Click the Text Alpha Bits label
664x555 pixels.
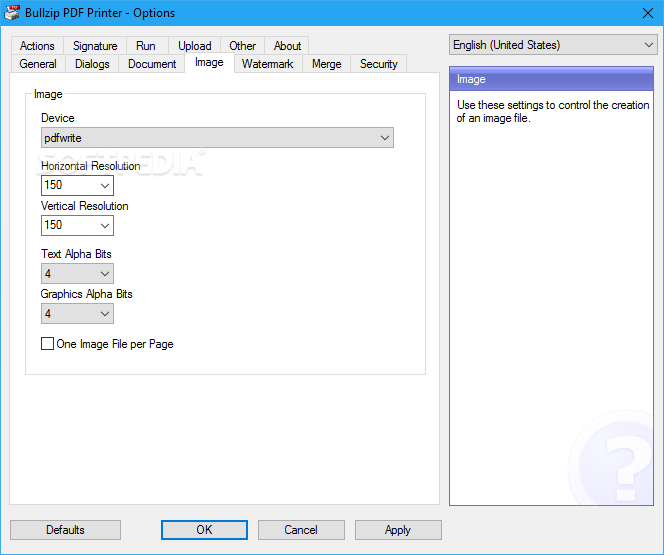76,254
